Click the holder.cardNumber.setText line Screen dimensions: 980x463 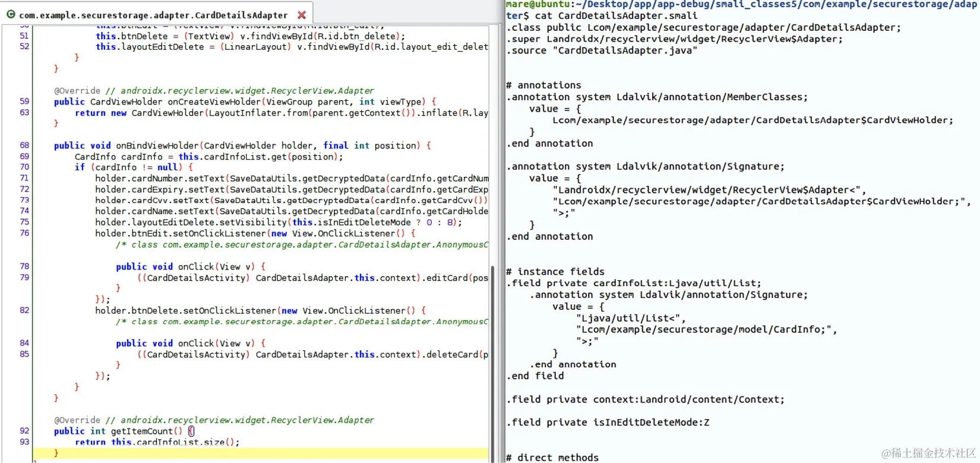[x=292, y=179]
